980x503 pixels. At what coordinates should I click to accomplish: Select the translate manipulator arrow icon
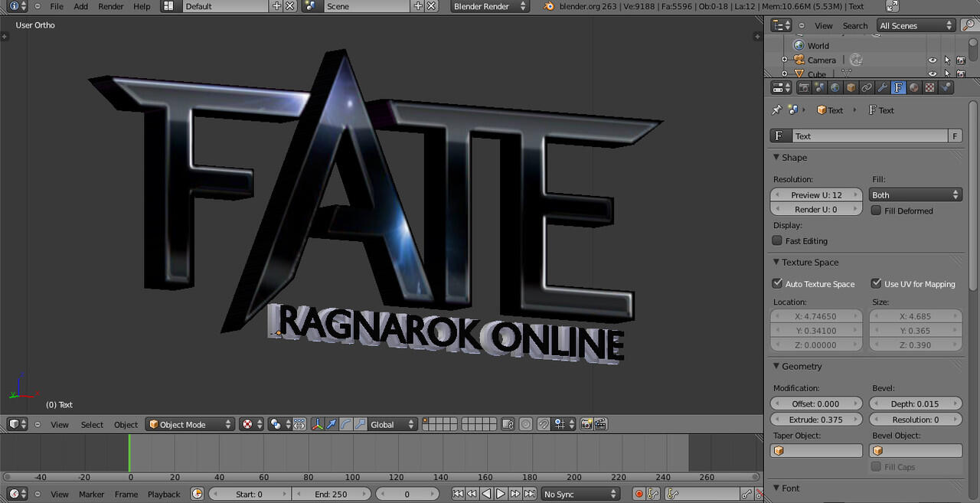click(332, 424)
